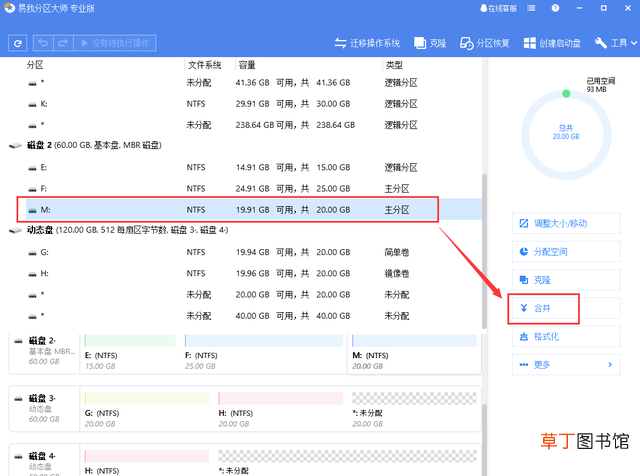Click the used space ring chart
Viewport: 640px width, 476px height.
[x=566, y=134]
